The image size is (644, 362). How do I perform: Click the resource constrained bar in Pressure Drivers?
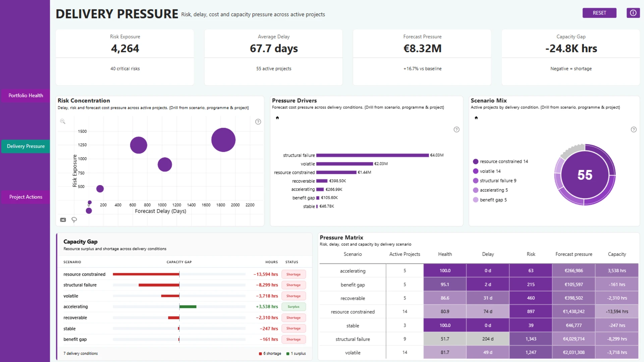click(336, 172)
